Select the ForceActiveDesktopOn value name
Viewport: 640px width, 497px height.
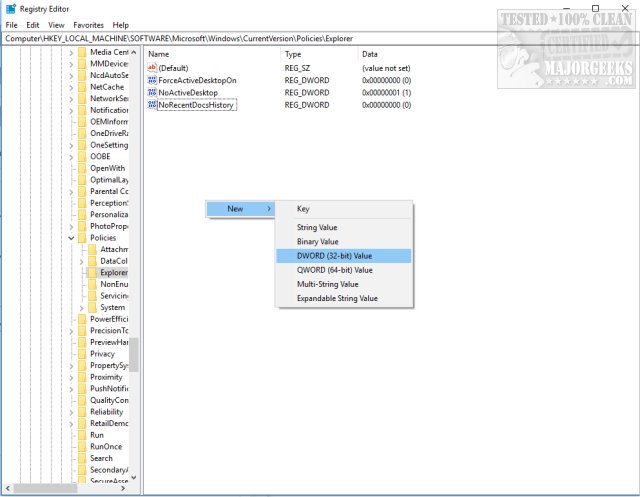[x=198, y=80]
